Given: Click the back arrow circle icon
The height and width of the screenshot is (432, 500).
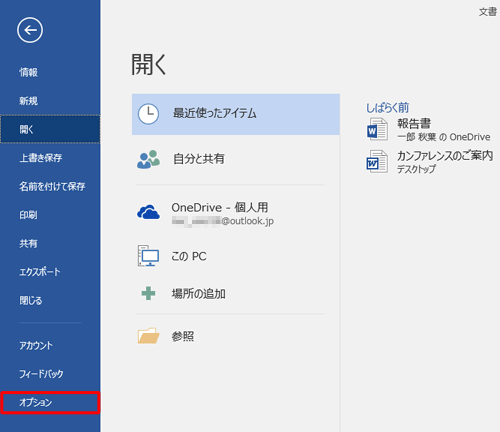Looking at the screenshot, I should click(30, 30).
